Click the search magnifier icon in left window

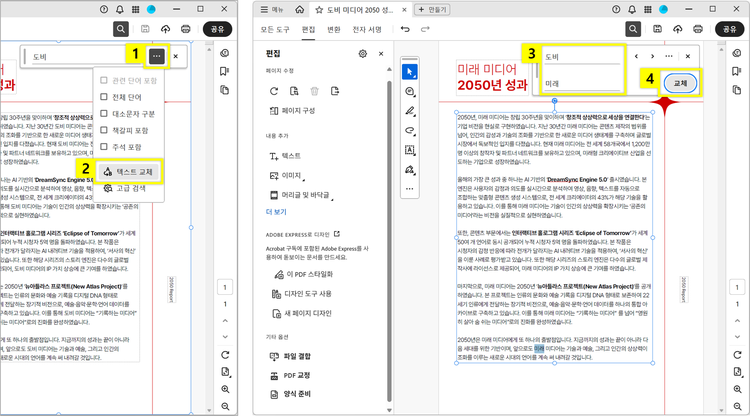pos(121,29)
